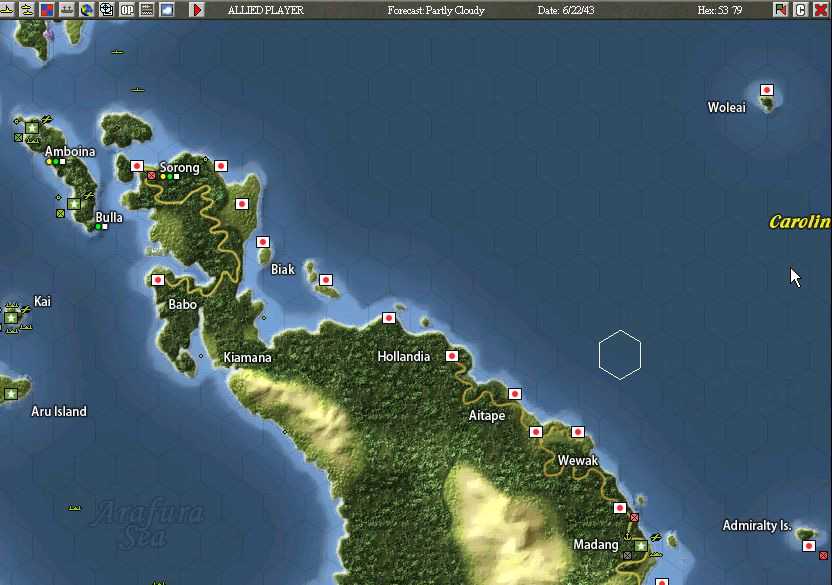This screenshot has width=832, height=585.
Task: Select the Japanese flag on Biak island
Action: 326,280
